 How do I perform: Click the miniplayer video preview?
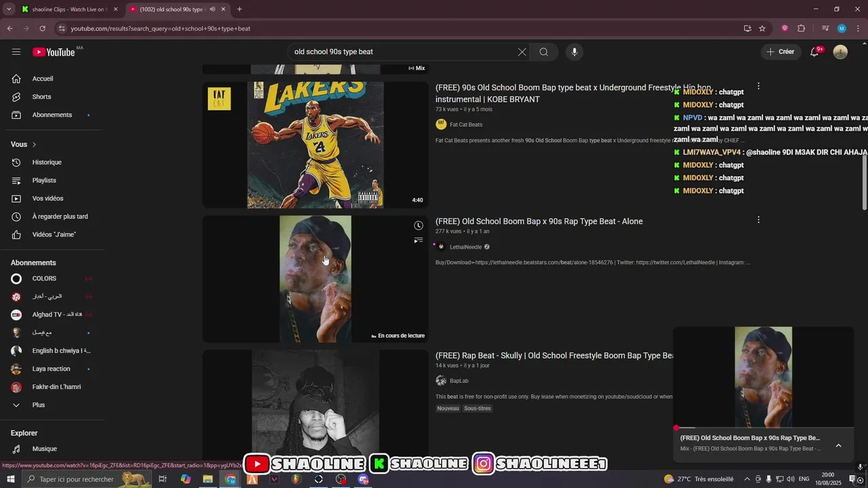[764, 377]
